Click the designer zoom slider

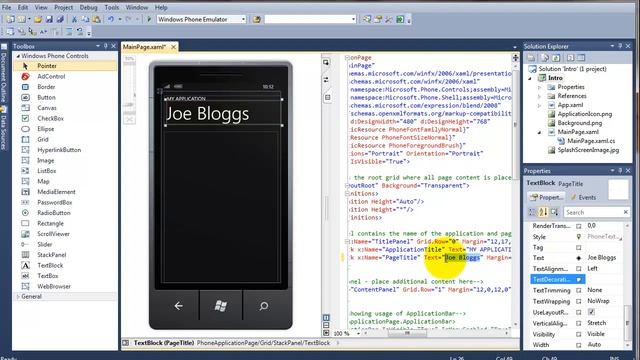point(129,88)
